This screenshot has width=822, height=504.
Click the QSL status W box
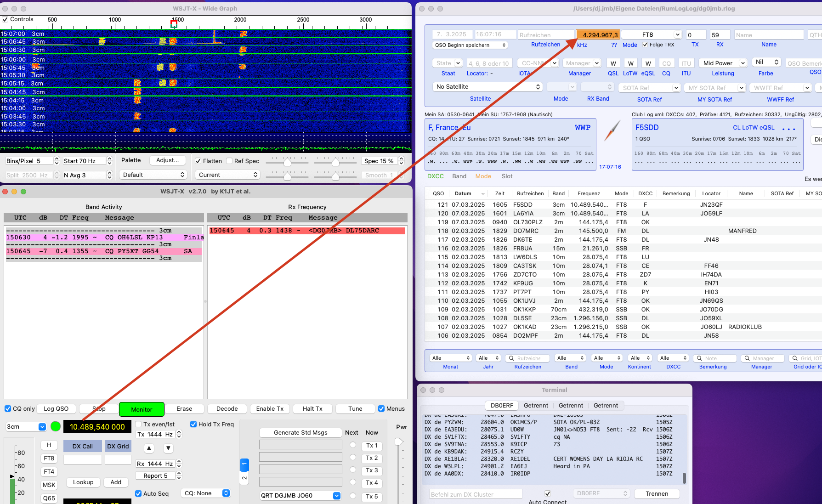(x=613, y=63)
